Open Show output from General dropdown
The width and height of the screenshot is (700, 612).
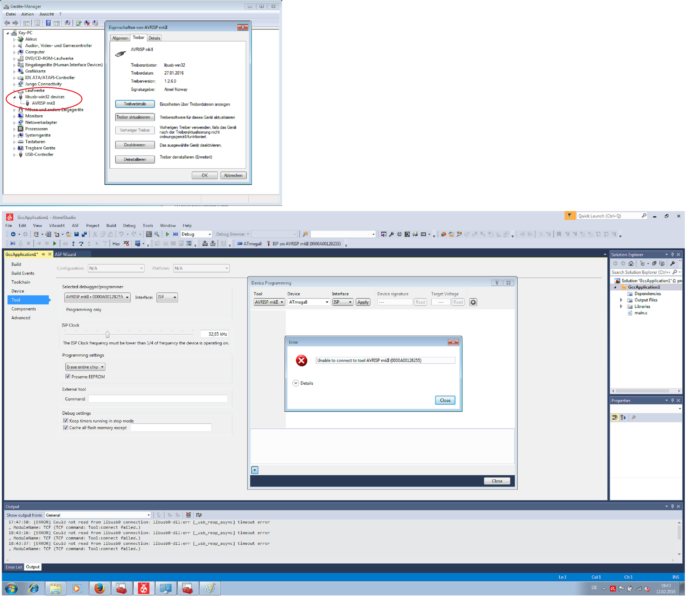[98, 515]
